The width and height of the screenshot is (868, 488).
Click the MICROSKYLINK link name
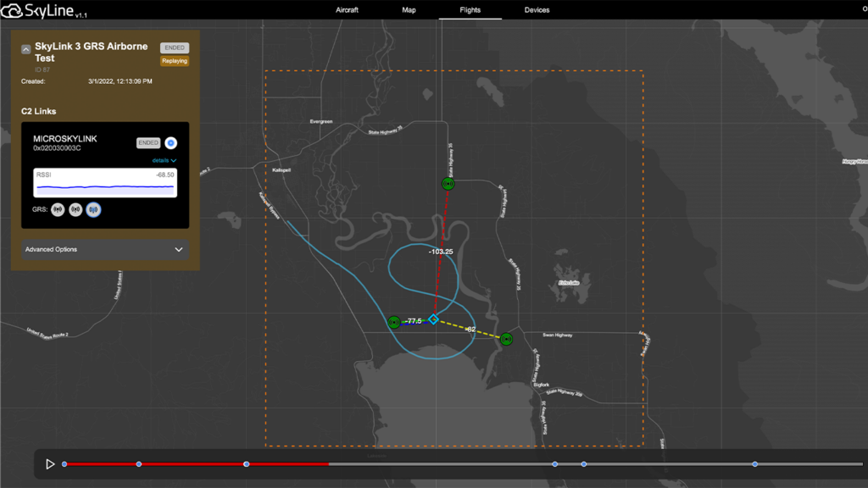64,139
